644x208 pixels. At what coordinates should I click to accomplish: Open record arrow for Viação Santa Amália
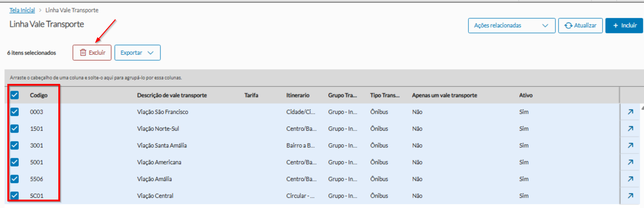(x=630, y=145)
